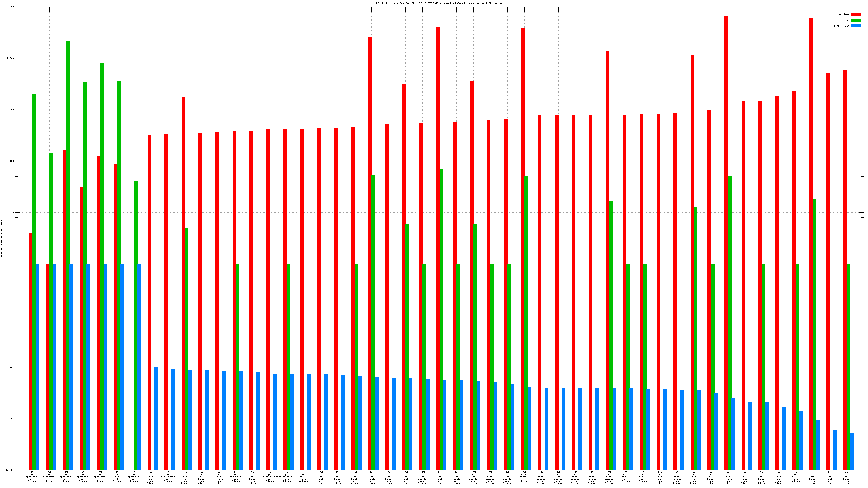868x488 pixels.
Task: Click the blue bar above zen.spamhaus.org 4 hops
Action: tap(139, 367)
